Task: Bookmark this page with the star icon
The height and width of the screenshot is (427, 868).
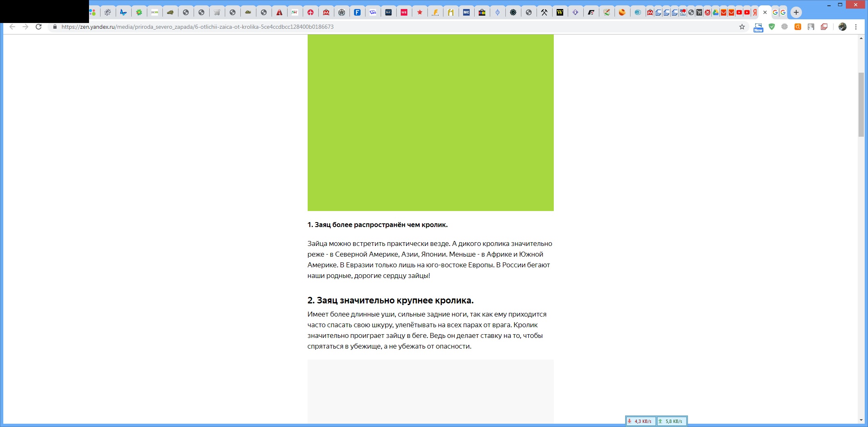Action: [x=742, y=27]
